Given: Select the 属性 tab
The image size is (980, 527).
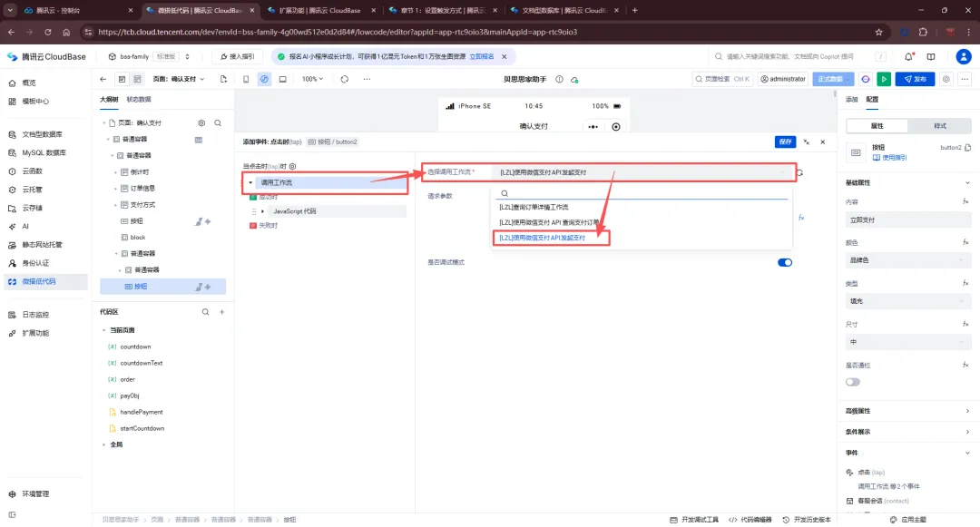Looking at the screenshot, I should (x=877, y=126).
